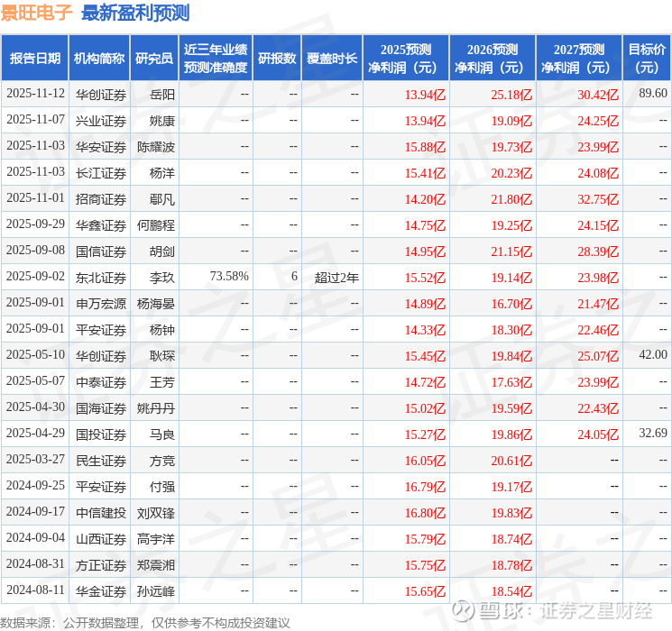Click researcher name 耿琛

pos(162,356)
